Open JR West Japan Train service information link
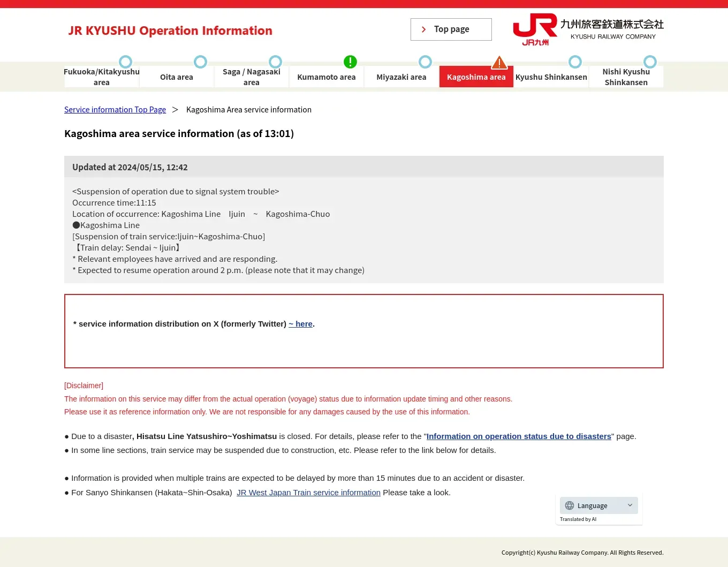This screenshot has width=728, height=567. click(x=308, y=493)
